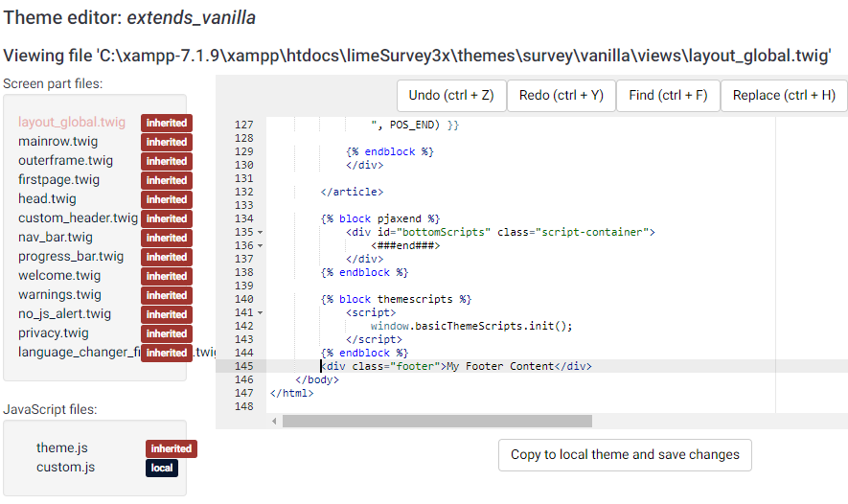The image size is (848, 504).
Task: Open Find (ctrl + F) search
Action: tap(668, 95)
